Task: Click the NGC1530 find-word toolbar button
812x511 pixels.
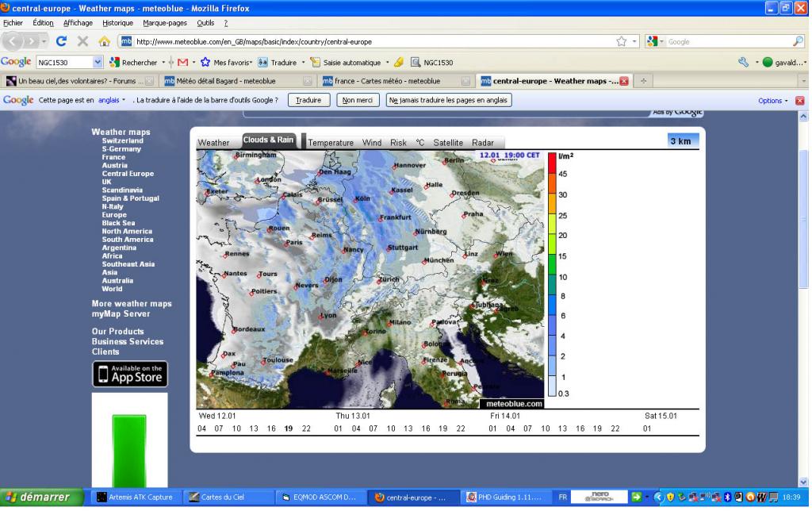Action: [x=432, y=62]
